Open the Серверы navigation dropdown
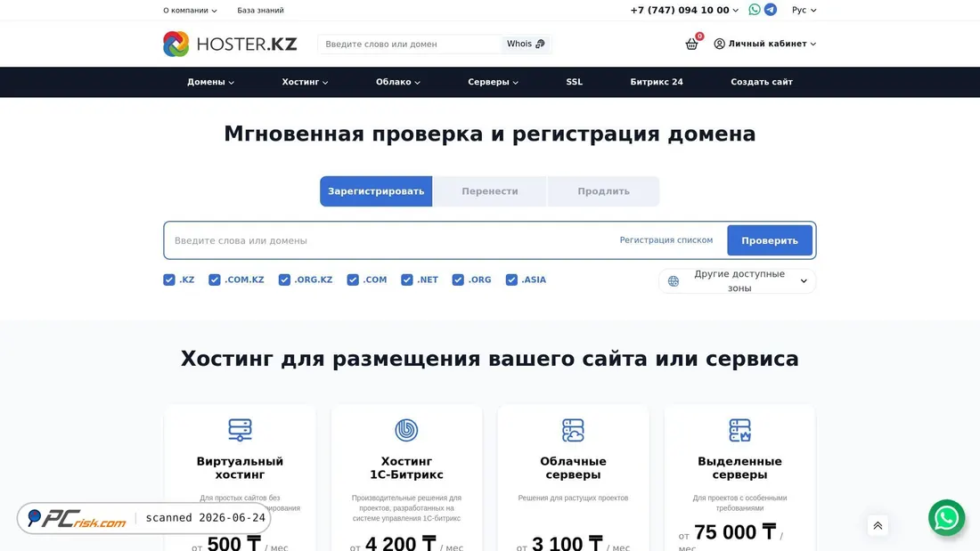Screen dimensions: 980x551 (494, 82)
